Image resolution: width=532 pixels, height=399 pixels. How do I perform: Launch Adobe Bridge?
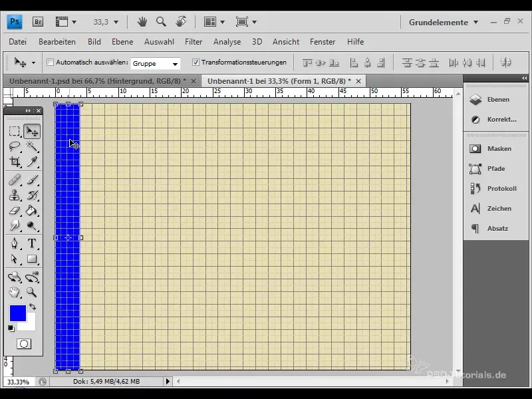pos(38,22)
